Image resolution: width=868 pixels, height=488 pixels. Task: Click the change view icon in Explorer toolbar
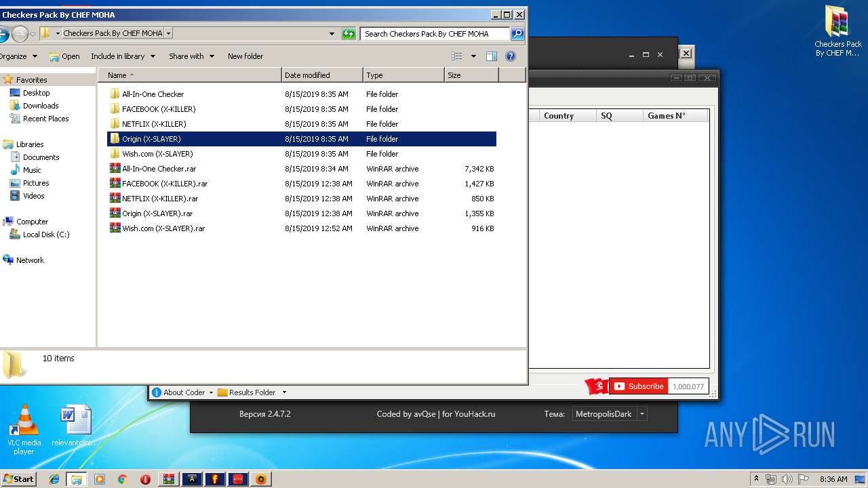pos(457,56)
